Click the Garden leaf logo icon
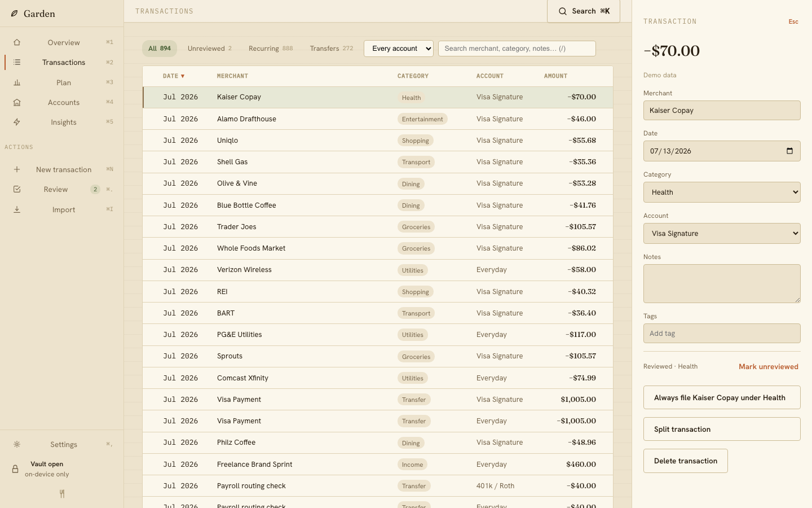The width and height of the screenshot is (812, 508). (15, 14)
